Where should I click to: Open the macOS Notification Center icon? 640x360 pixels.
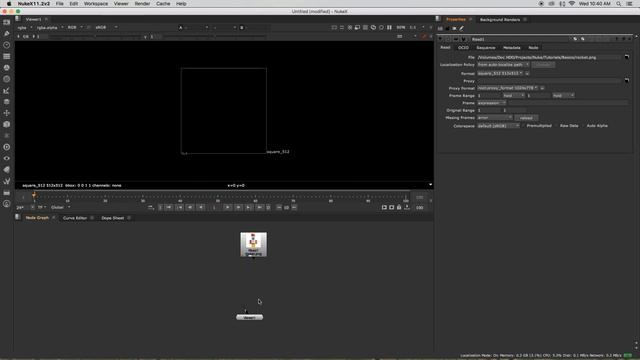pyautogui.click(x=630, y=4)
